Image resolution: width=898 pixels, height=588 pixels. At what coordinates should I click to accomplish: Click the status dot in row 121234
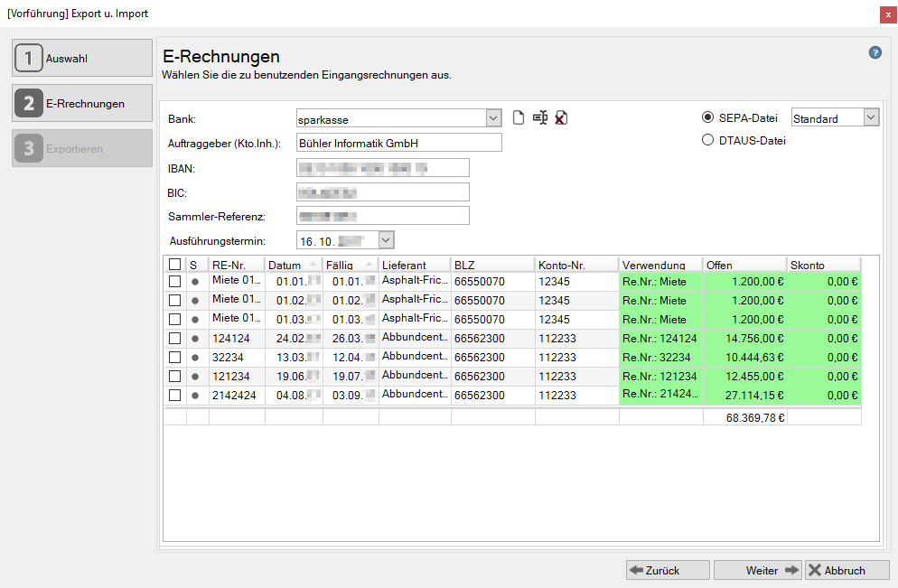click(x=195, y=377)
